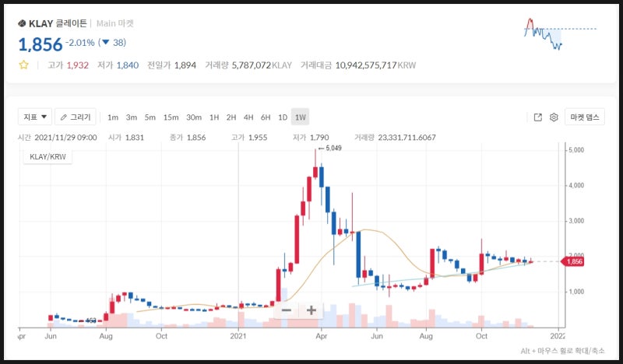Click the 저가 1,840 low value
Screen dimensions: 623x364
[x=118, y=65]
